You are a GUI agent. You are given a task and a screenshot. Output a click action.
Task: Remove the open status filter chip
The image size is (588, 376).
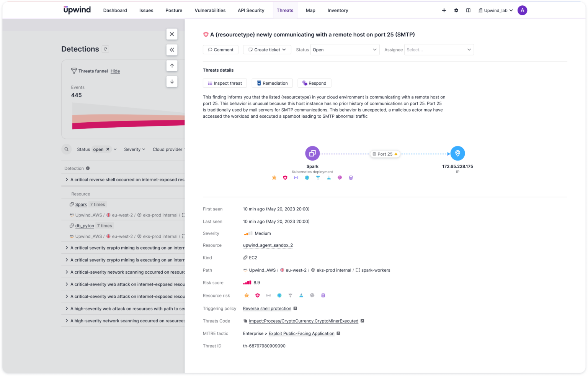point(108,149)
